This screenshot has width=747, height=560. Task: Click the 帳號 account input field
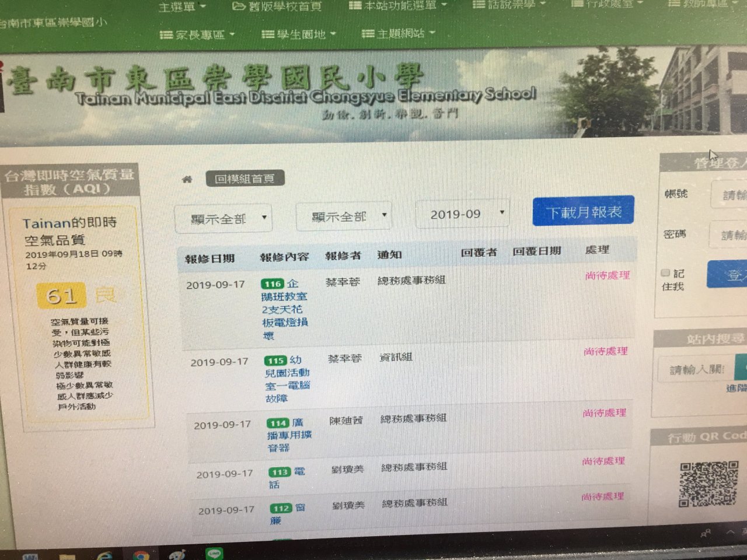pos(729,195)
